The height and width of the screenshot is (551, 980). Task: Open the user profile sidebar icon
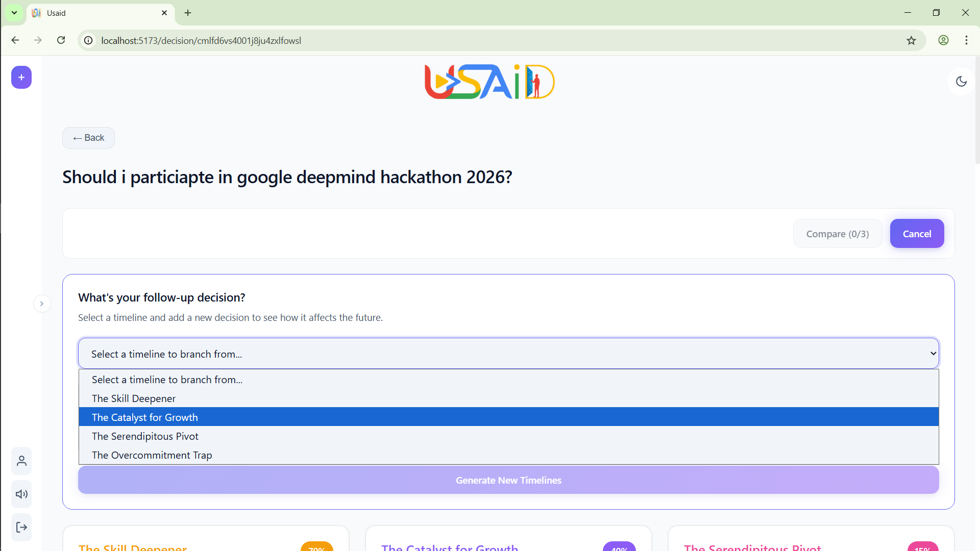(21, 461)
